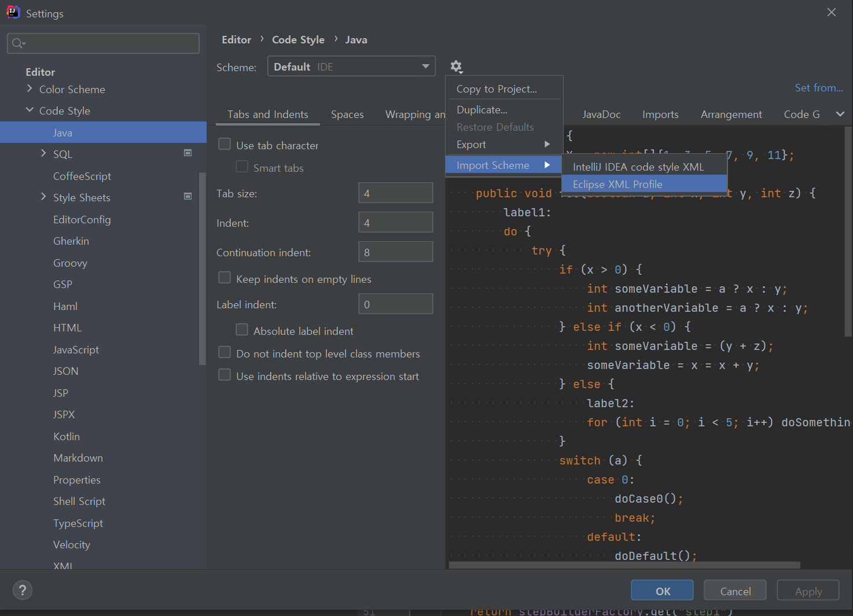
Task: Click Style Sheets project-level settings icon
Action: click(188, 196)
